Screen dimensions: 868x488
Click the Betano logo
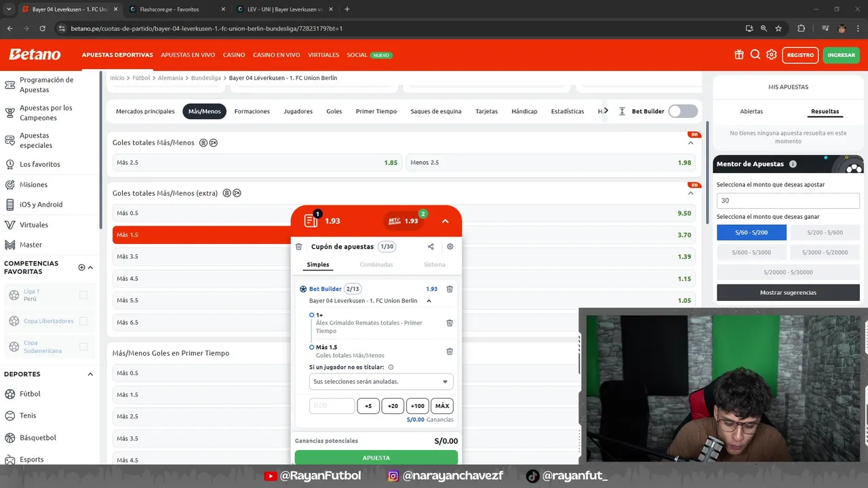pos(35,55)
